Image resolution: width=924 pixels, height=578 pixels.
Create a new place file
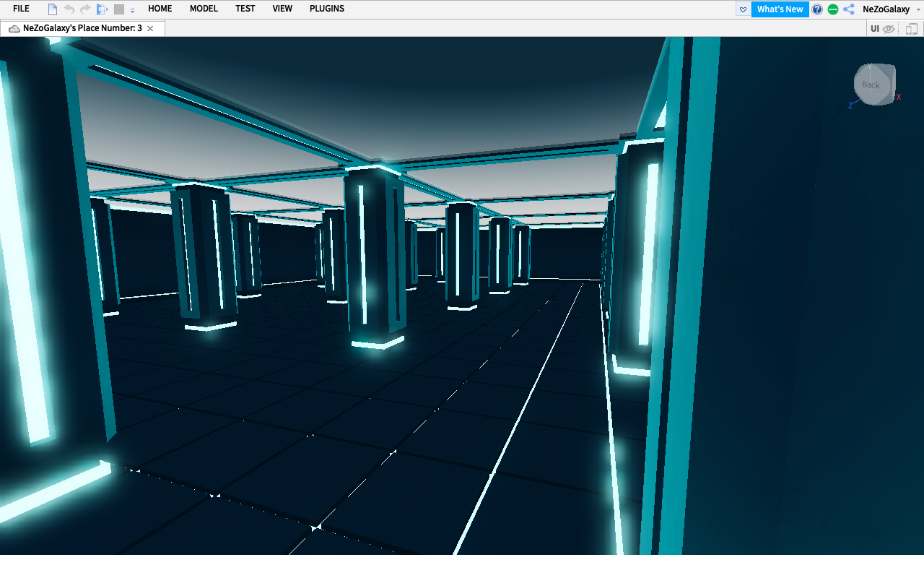click(x=51, y=9)
